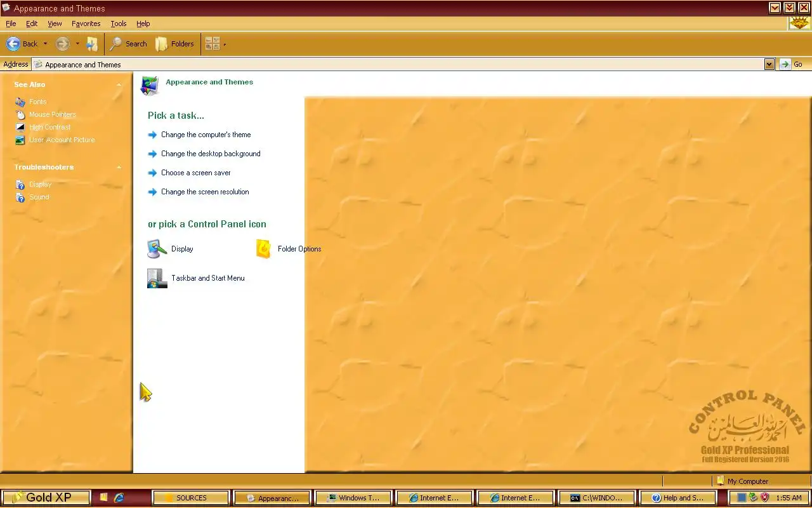Click the Fonts icon in See Also
This screenshot has width=812, height=508.
20,102
